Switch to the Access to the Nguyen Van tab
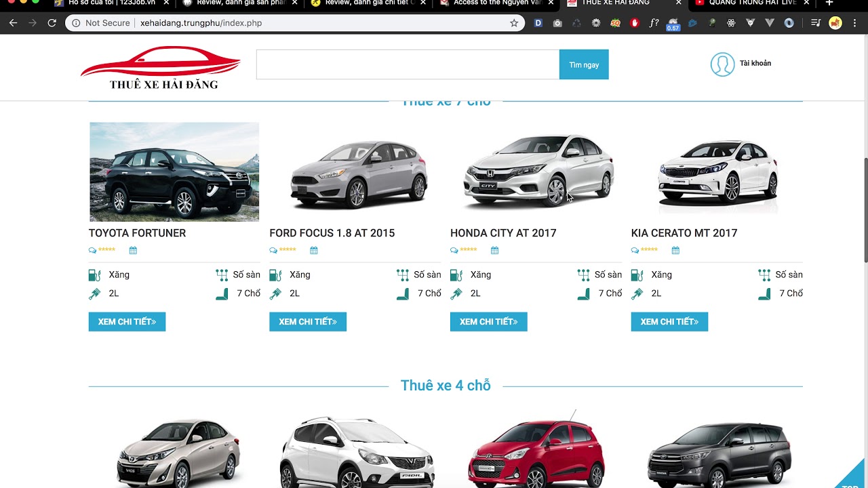This screenshot has height=488, width=868. point(496,3)
